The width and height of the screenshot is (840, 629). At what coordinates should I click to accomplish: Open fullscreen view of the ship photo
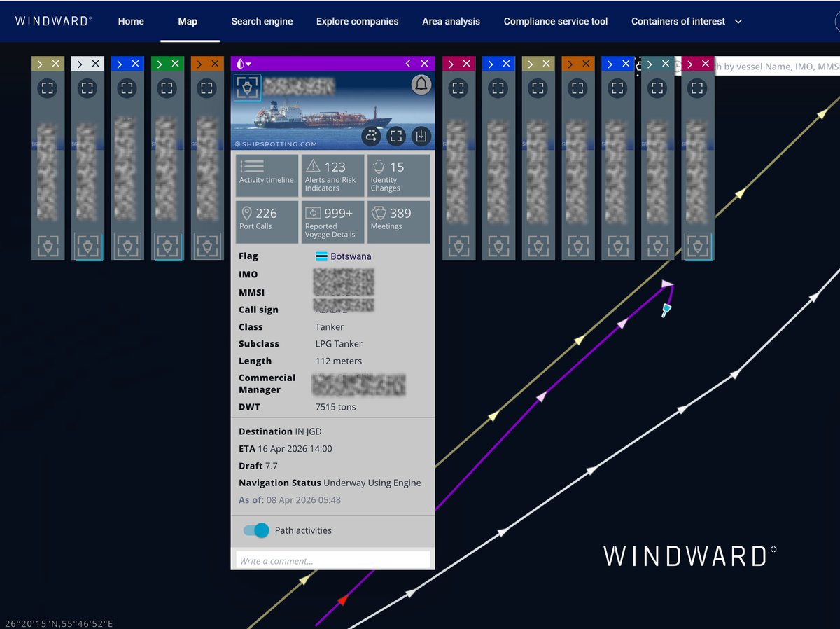pyautogui.click(x=396, y=136)
